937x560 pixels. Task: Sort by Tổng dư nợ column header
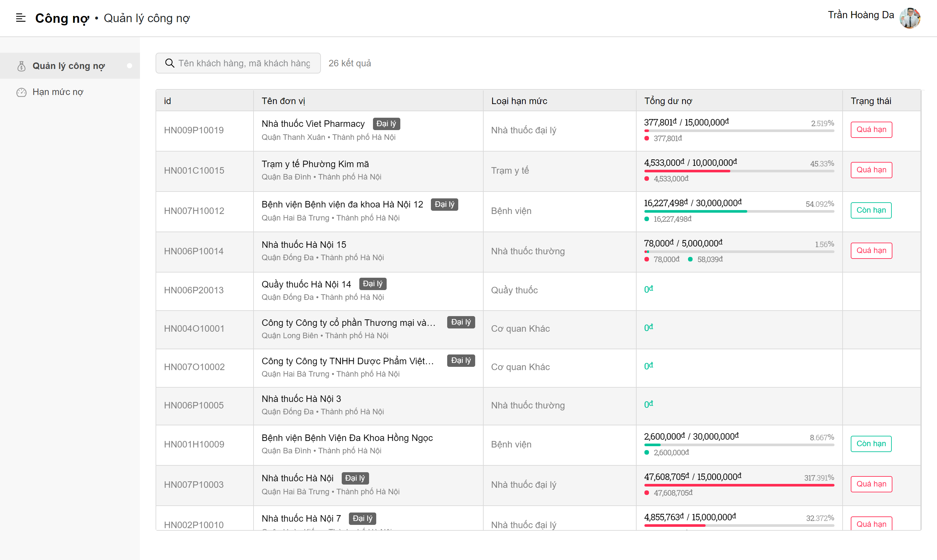668,101
